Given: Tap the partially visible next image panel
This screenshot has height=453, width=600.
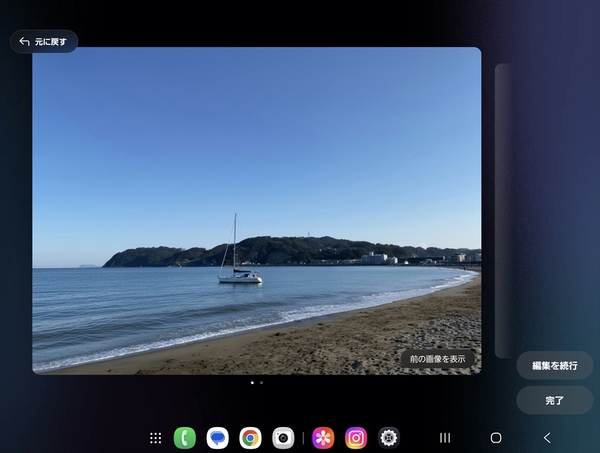Looking at the screenshot, I should click(x=502, y=210).
